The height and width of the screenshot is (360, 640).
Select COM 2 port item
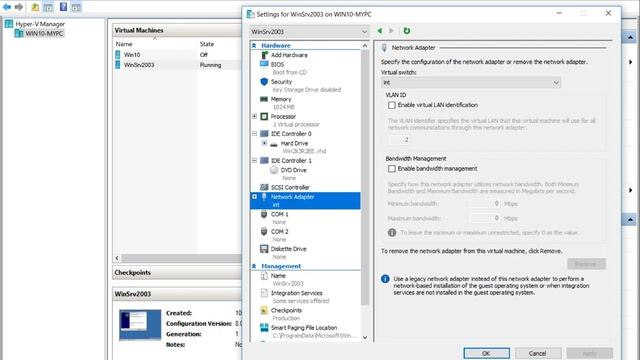coord(280,231)
